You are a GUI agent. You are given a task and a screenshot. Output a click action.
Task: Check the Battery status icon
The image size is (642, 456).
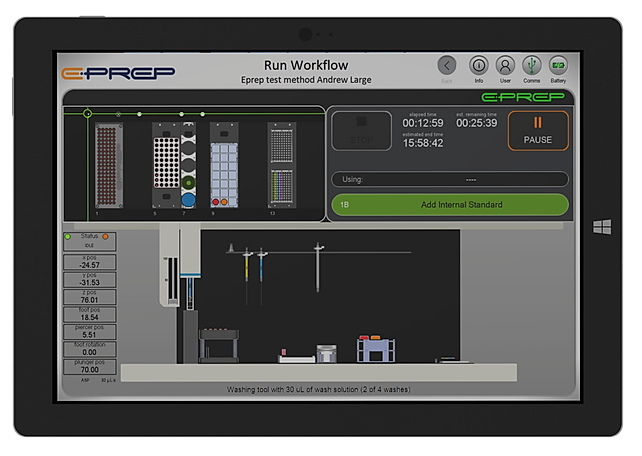coord(558,65)
